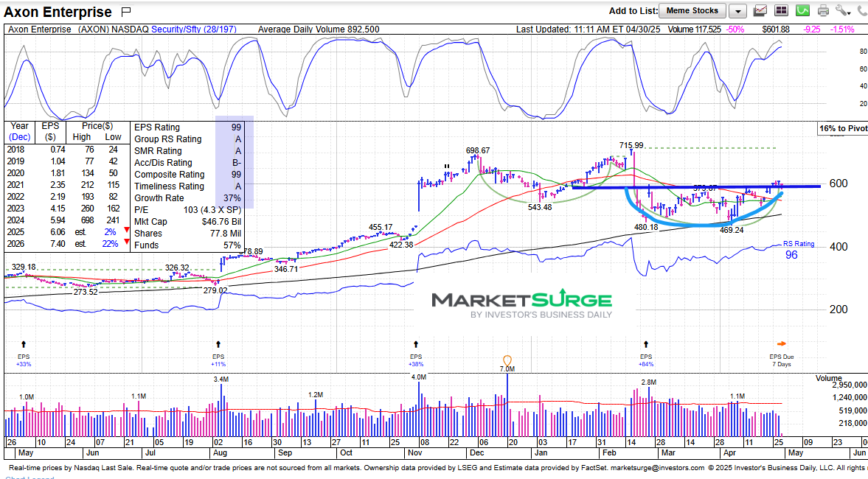Click the Growth Rate 37% value

(232, 198)
